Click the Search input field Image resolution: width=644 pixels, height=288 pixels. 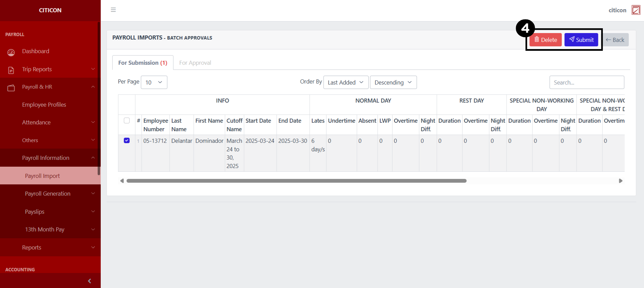(x=586, y=82)
